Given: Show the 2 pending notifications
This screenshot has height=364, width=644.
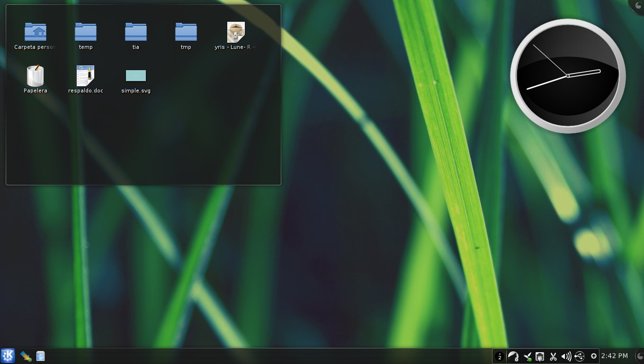Looking at the screenshot, I should pos(500,356).
